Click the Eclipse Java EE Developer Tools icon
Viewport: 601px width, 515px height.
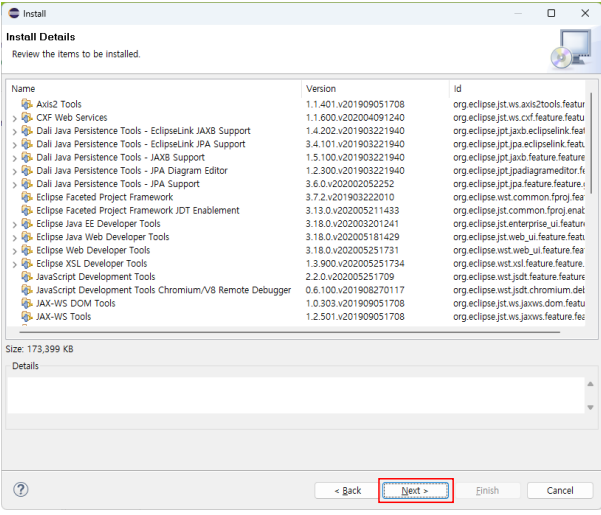[27, 224]
